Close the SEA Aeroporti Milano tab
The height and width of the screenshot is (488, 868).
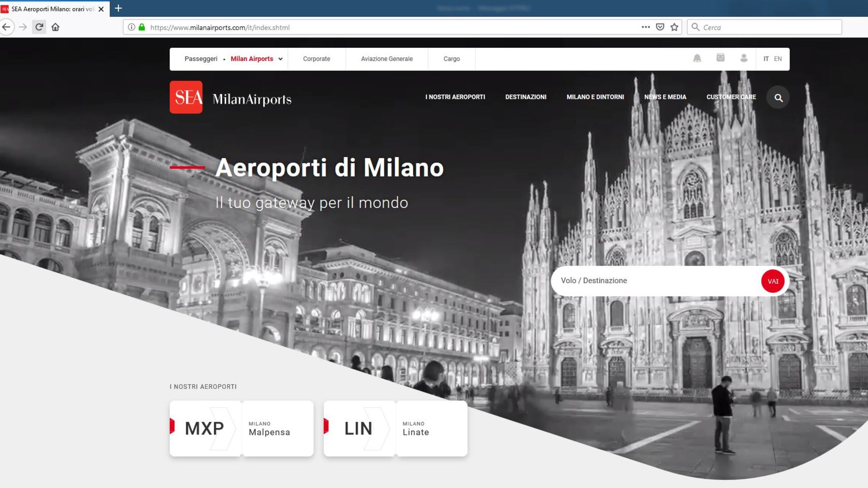pyautogui.click(x=101, y=9)
